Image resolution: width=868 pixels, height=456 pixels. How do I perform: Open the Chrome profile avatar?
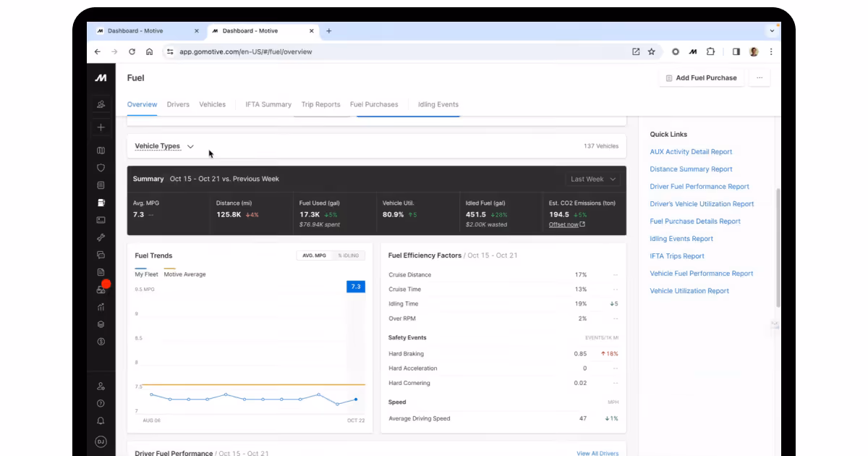coord(754,52)
